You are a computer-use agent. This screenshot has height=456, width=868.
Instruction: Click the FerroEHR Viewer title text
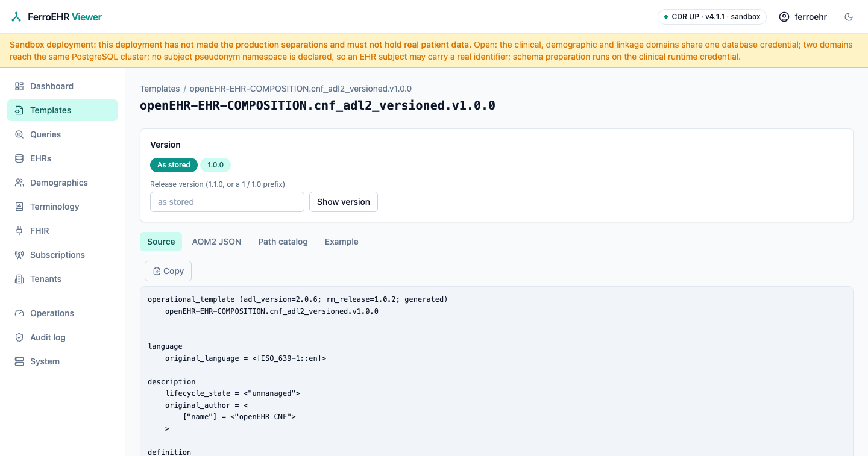pyautogui.click(x=65, y=17)
